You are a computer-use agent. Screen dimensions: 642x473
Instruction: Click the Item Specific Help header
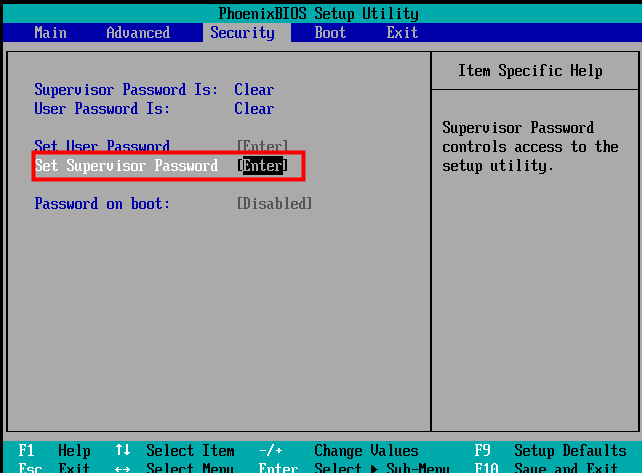tap(530, 71)
